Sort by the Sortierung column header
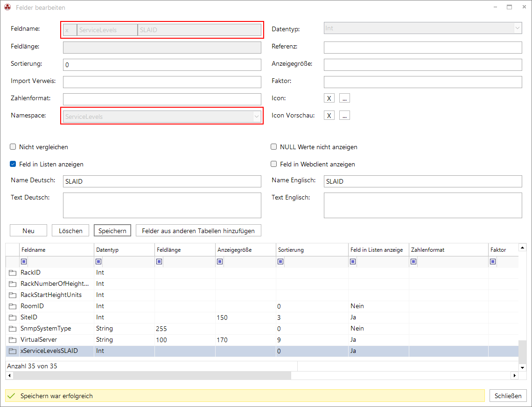 312,250
